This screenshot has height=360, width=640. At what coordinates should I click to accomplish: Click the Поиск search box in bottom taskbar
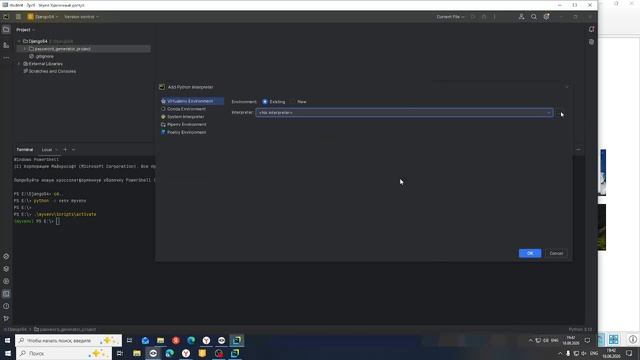[64, 353]
